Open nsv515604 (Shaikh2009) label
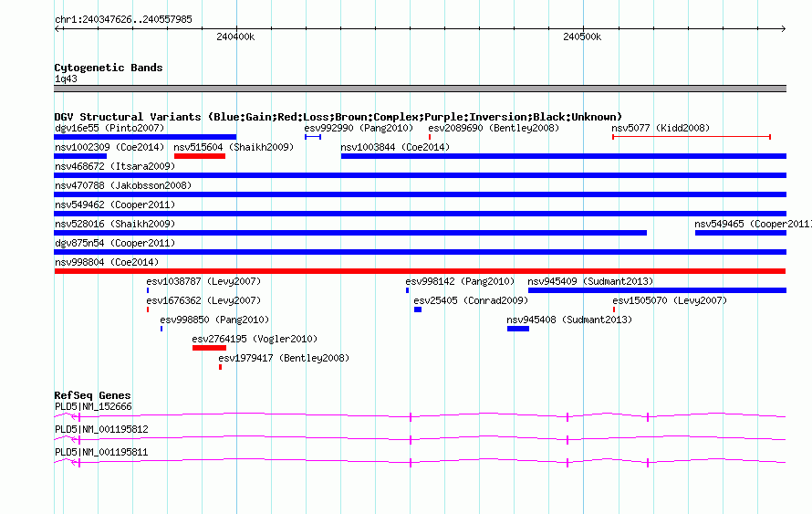The width and height of the screenshot is (812, 514). [x=234, y=147]
